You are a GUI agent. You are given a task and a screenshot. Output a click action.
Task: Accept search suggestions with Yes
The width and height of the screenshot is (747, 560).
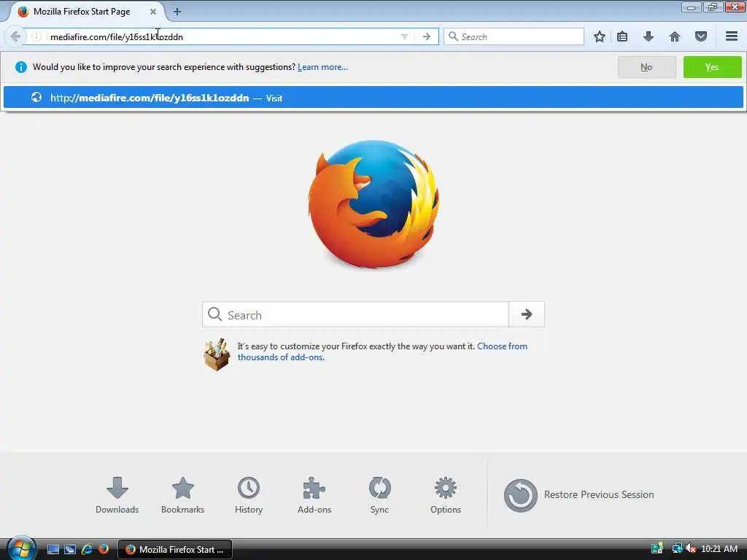pyautogui.click(x=712, y=67)
